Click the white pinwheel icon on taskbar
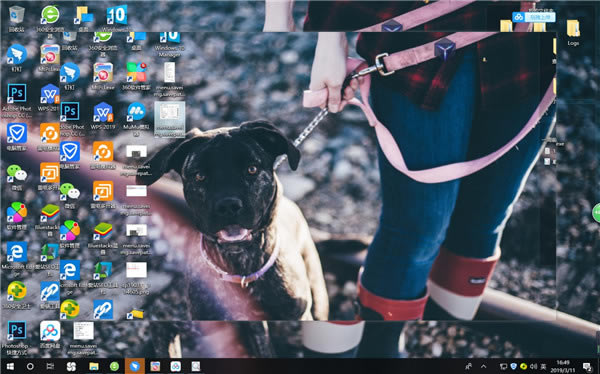The image size is (600, 374). coord(71,366)
